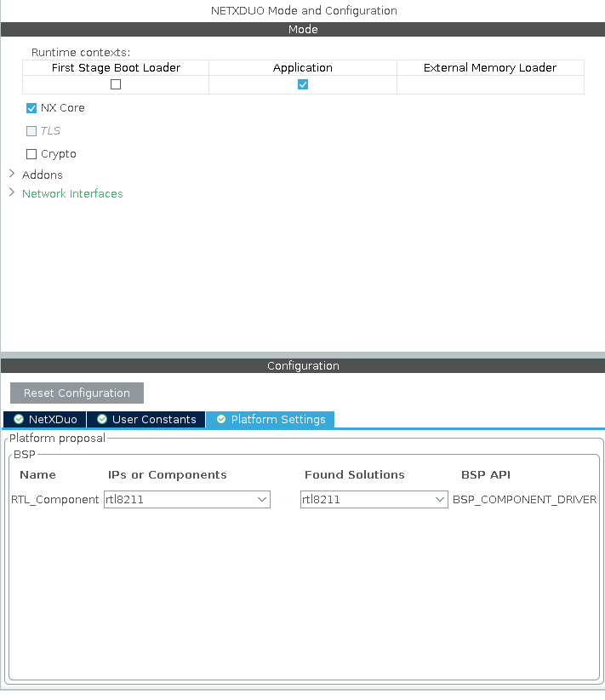Image resolution: width=605 pixels, height=700 pixels.
Task: Click the Network Interfaces green label
Action: pos(72,194)
